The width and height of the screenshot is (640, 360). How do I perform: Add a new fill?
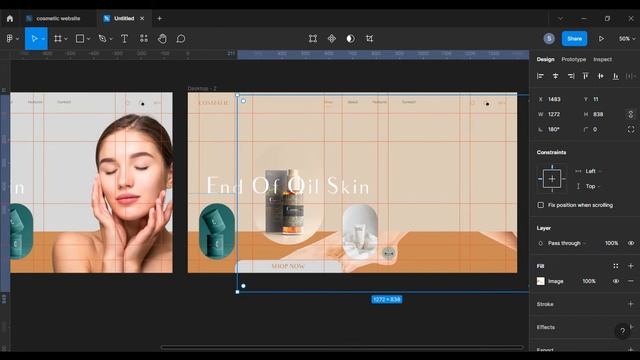point(631,266)
